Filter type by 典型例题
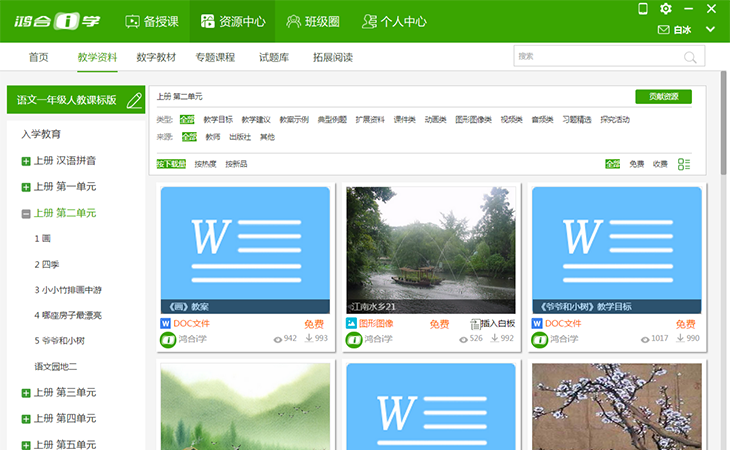This screenshot has height=450, width=730. tap(332, 120)
